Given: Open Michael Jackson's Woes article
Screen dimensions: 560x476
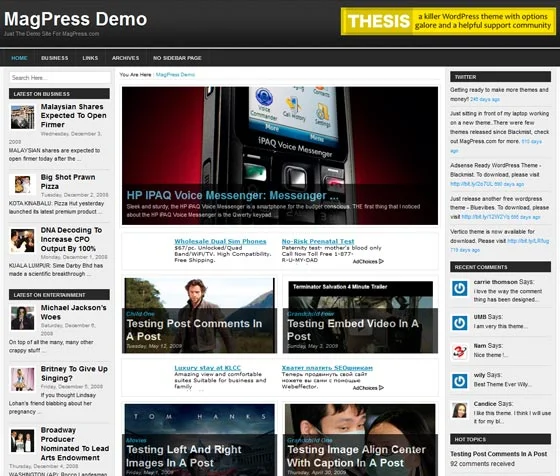Looking at the screenshot, I should point(74,312).
